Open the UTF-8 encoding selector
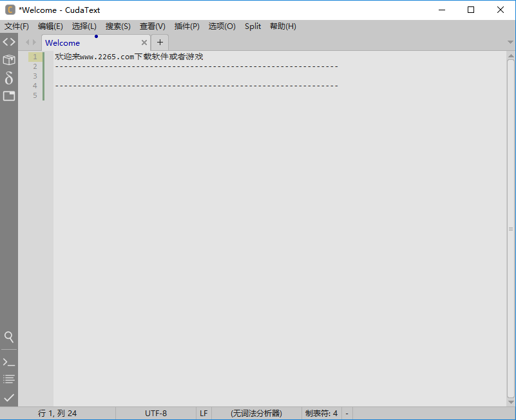Image resolution: width=516 pixels, height=420 pixels. click(156, 413)
